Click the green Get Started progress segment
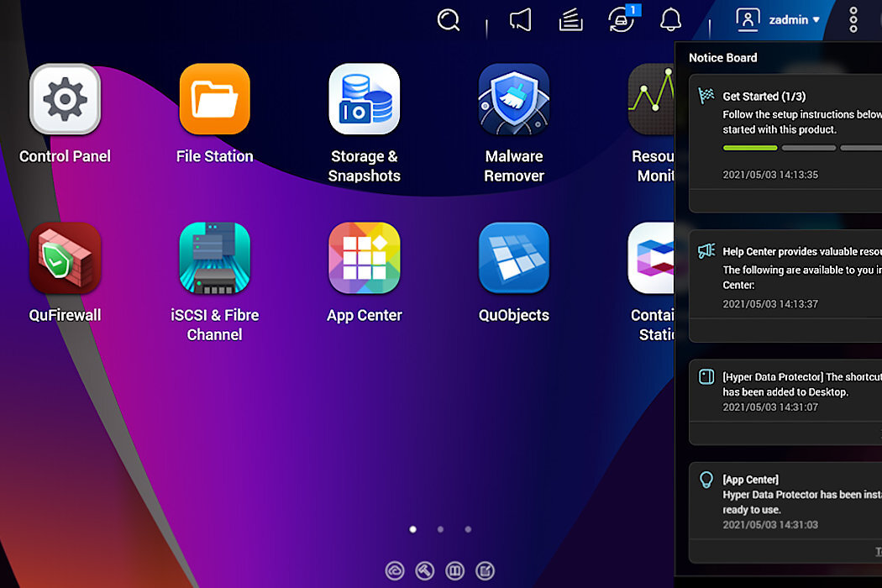This screenshot has height=588, width=882. tap(750, 148)
